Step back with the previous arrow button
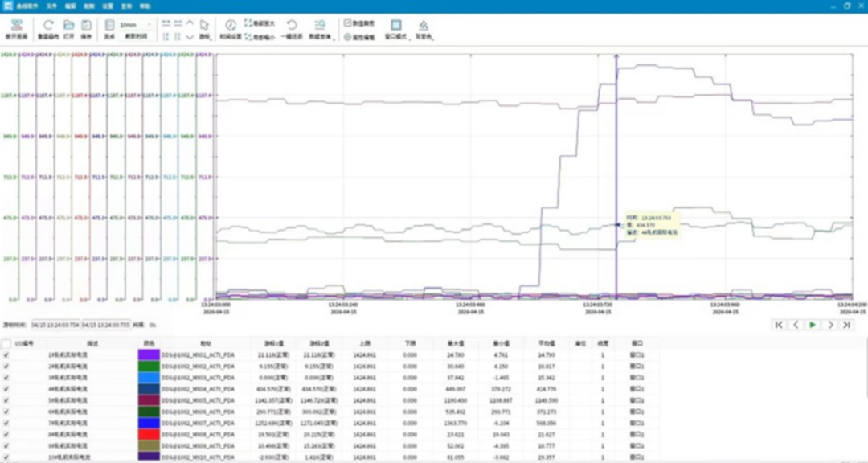Viewport: 868px width, 463px height. point(796,325)
